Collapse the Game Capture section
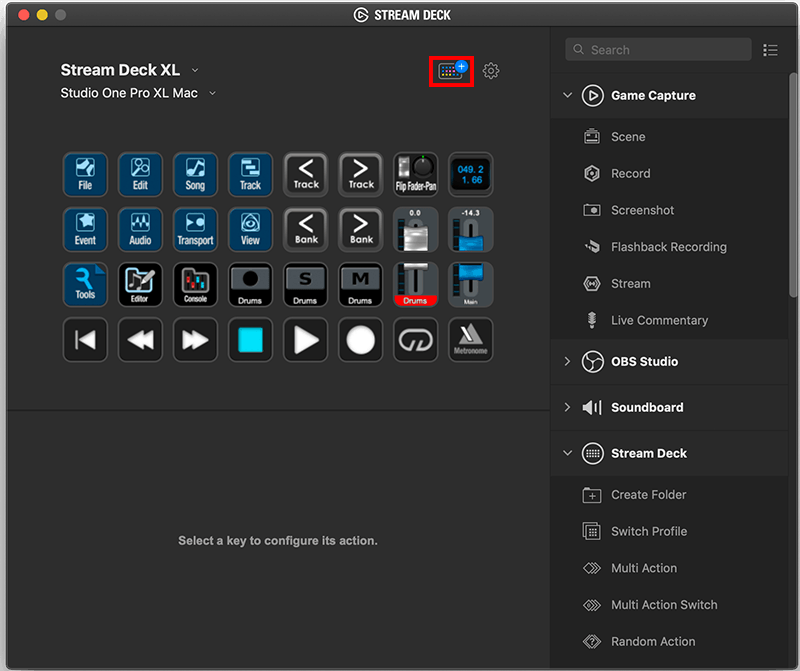800x671 pixels. (x=568, y=95)
